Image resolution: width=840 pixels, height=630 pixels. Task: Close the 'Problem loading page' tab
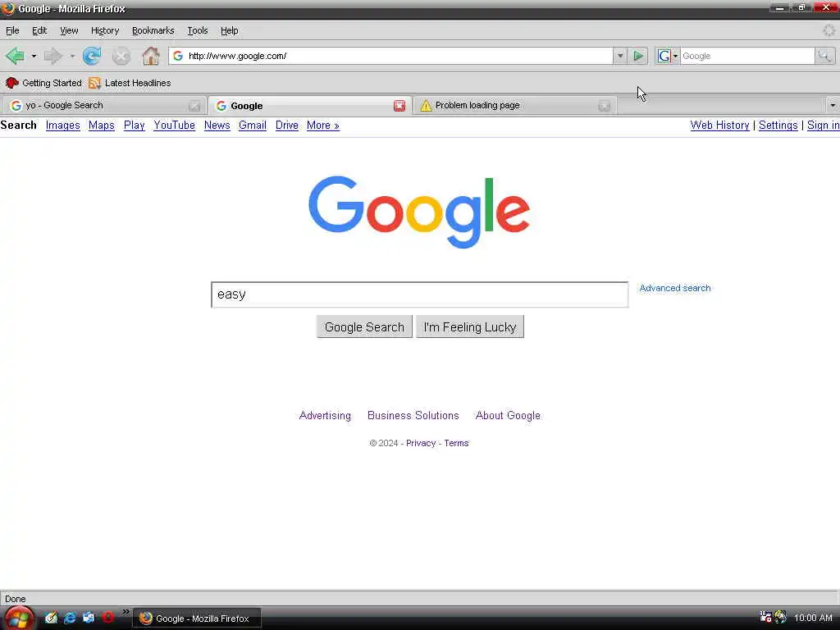pyautogui.click(x=605, y=106)
